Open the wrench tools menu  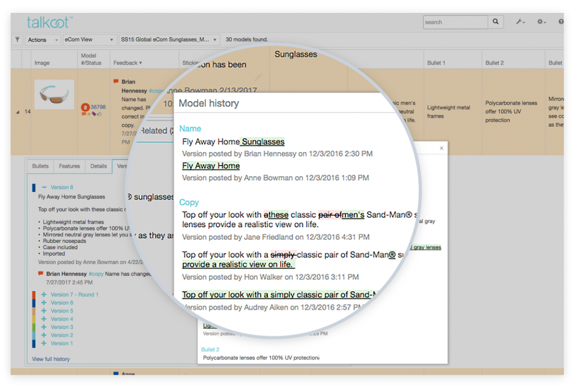pyautogui.click(x=520, y=22)
